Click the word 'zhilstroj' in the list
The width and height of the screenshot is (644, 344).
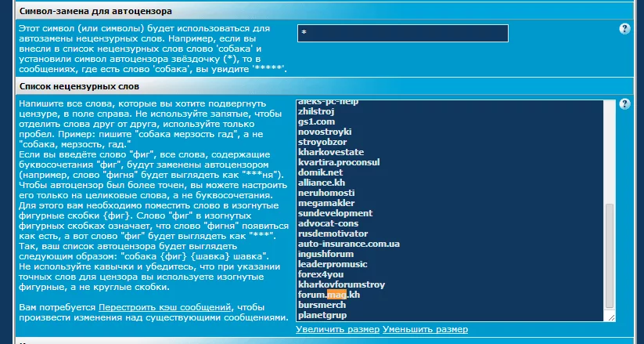pos(316,111)
